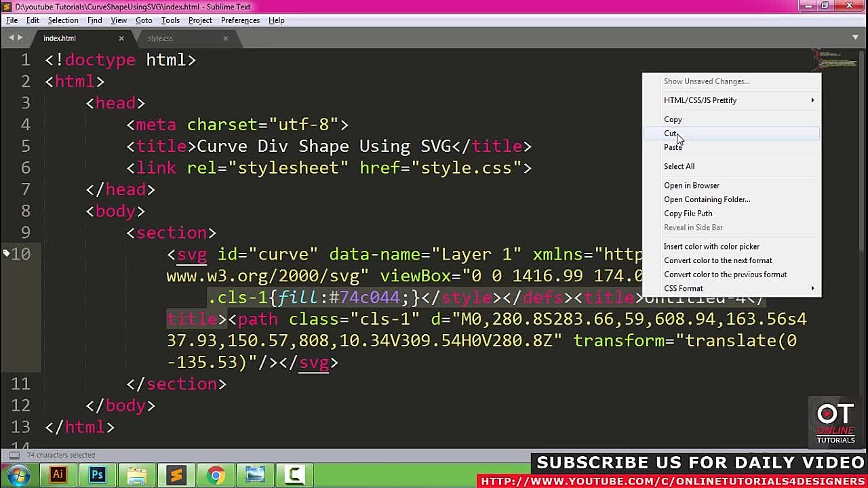Click the doctype declaration on line 1
Image resolution: width=868 pixels, height=488 pixels.
(121, 60)
